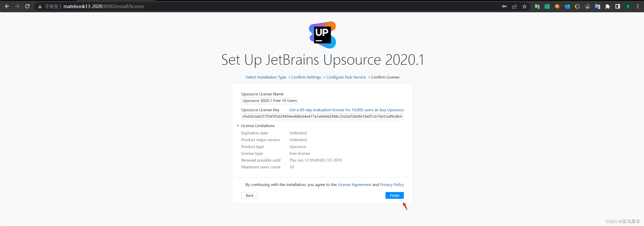This screenshot has height=226, width=644.
Task: Open the License Agreement link
Action: click(x=354, y=185)
